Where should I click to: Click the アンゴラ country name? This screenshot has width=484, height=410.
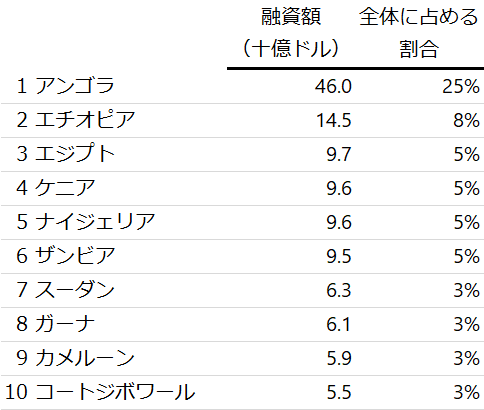[x=75, y=85]
